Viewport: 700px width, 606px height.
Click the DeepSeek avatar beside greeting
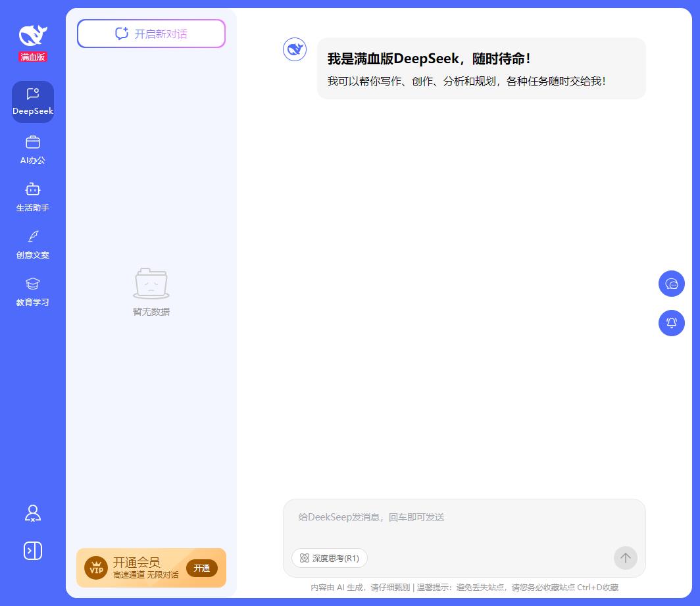click(x=295, y=49)
